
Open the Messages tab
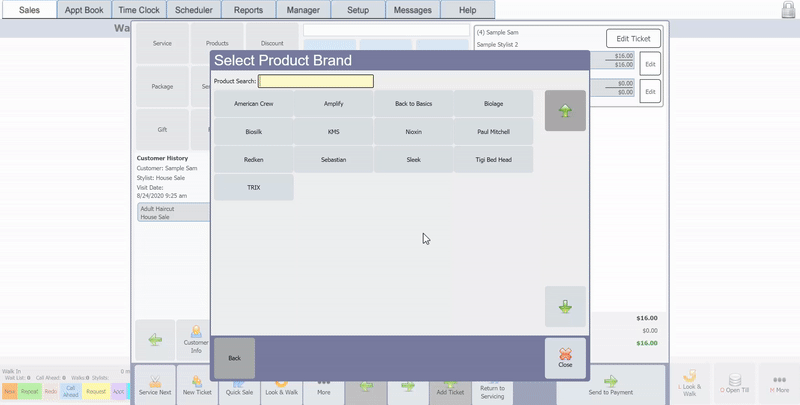pos(413,10)
